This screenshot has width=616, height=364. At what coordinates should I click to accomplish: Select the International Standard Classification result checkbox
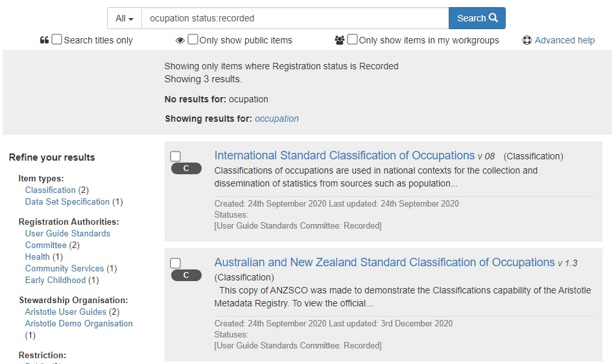[175, 156]
